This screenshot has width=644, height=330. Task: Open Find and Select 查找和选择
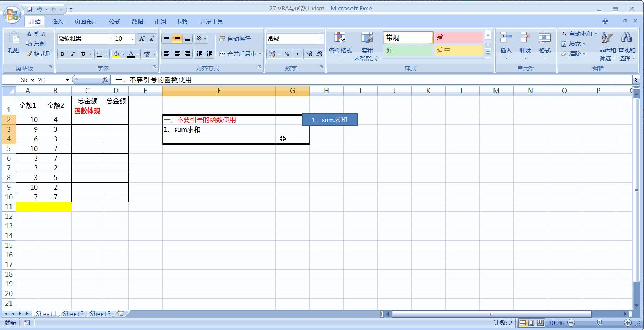pos(626,46)
